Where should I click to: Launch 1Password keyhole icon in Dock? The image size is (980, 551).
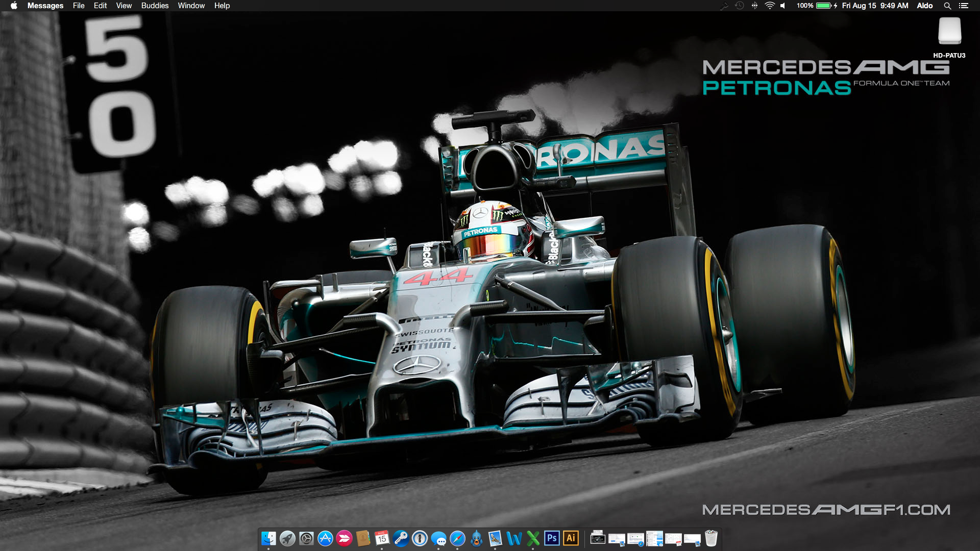click(420, 538)
